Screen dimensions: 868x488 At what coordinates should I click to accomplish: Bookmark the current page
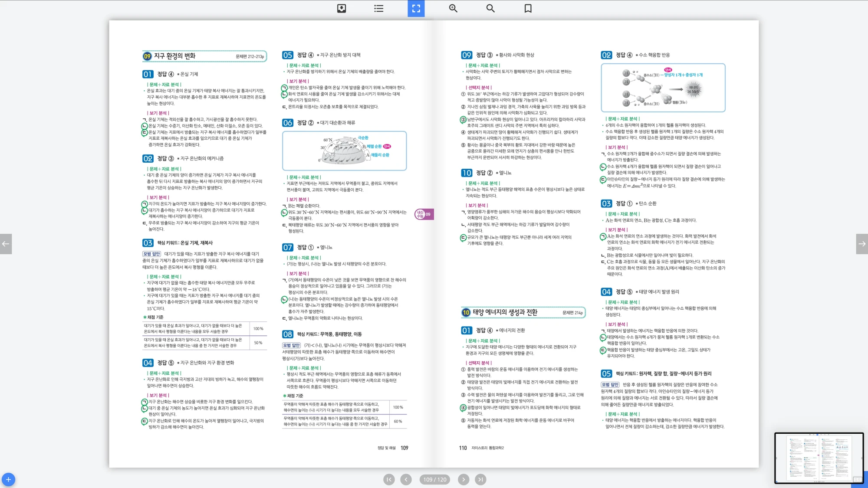tap(528, 8)
